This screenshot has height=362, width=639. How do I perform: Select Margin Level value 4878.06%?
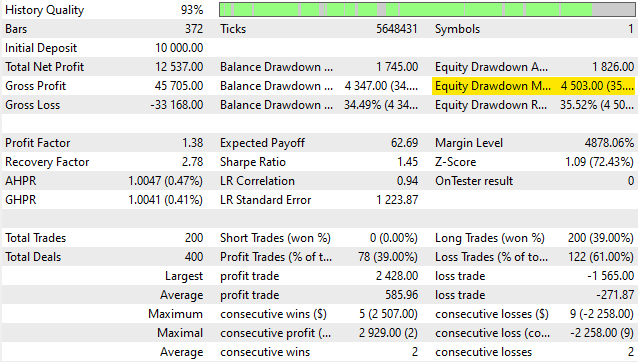pyautogui.click(x=609, y=143)
